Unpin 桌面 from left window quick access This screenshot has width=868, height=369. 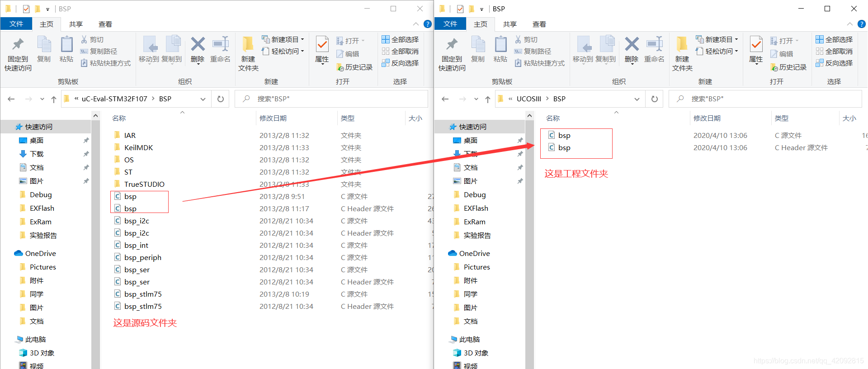(86, 141)
